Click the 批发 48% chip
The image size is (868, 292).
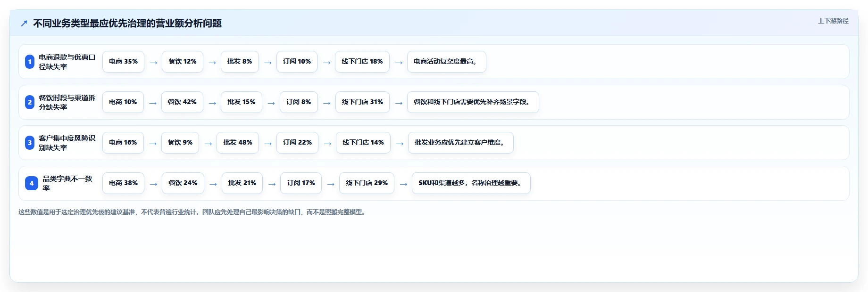238,143
